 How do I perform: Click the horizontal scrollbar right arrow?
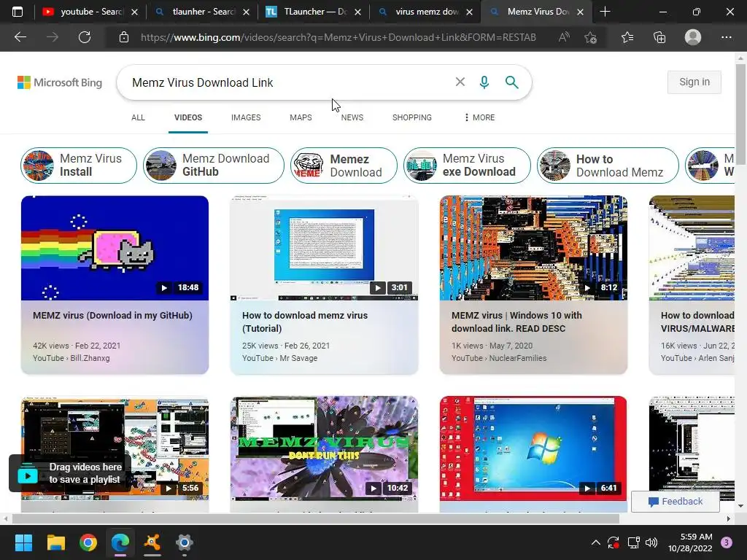[729, 518]
